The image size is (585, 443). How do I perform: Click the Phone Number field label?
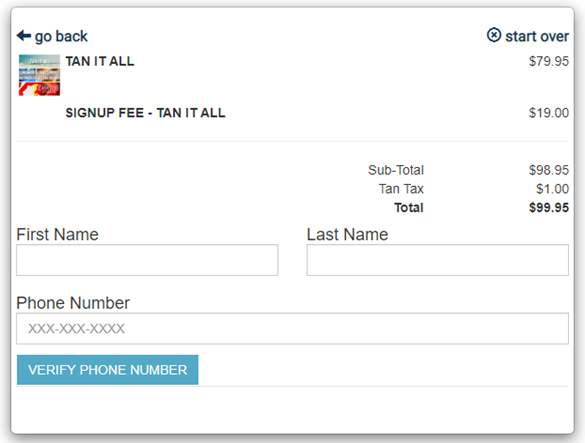(x=73, y=303)
